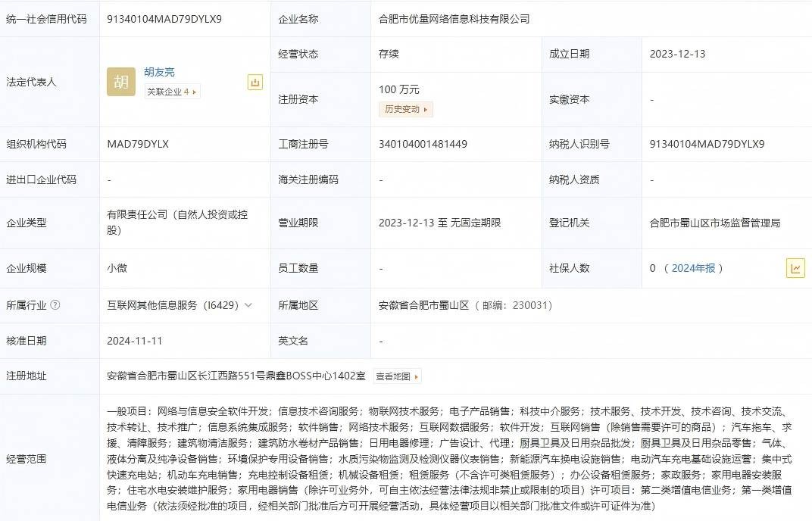
Task: Click the export icon beside 胡友亮
Action: tap(255, 83)
